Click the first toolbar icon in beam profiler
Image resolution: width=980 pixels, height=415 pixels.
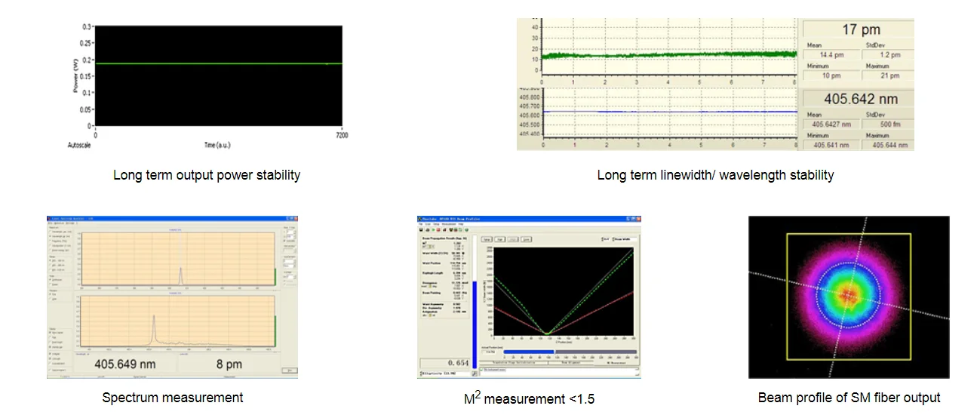coord(420,229)
